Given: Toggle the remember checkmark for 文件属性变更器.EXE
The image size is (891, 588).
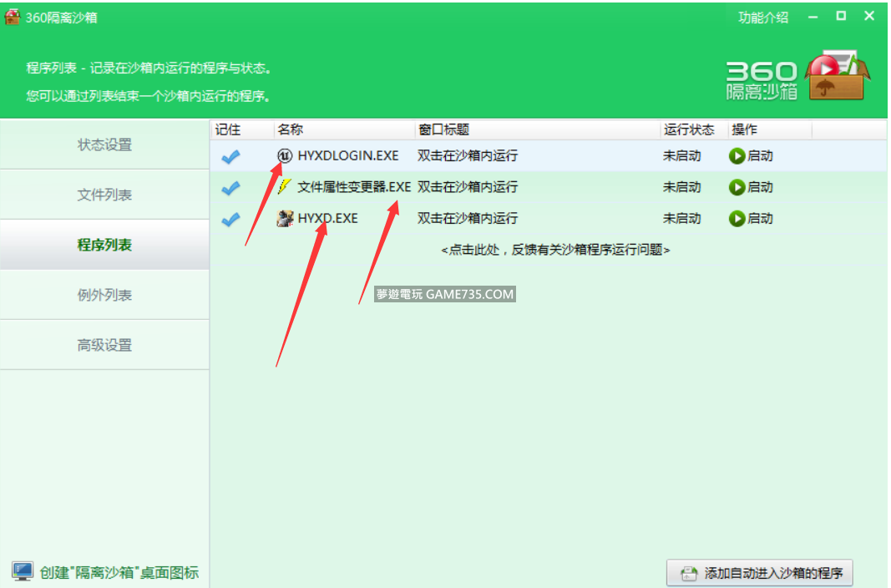Looking at the screenshot, I should point(231,188).
